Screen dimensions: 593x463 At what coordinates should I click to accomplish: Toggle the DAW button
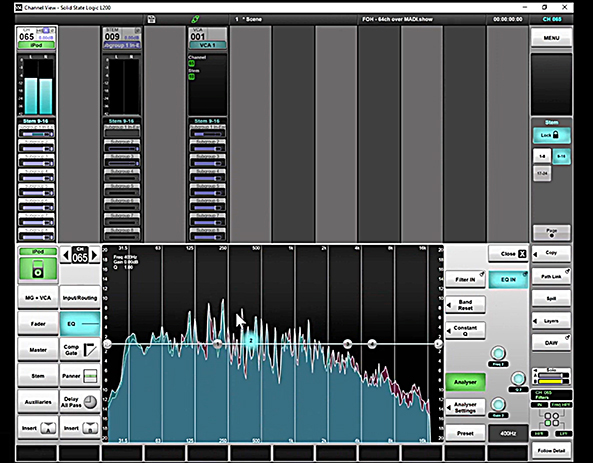click(x=551, y=343)
